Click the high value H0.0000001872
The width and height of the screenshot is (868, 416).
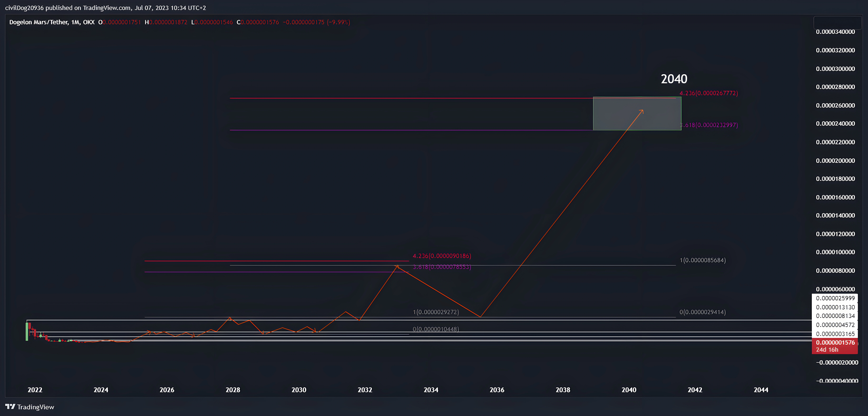click(x=166, y=22)
